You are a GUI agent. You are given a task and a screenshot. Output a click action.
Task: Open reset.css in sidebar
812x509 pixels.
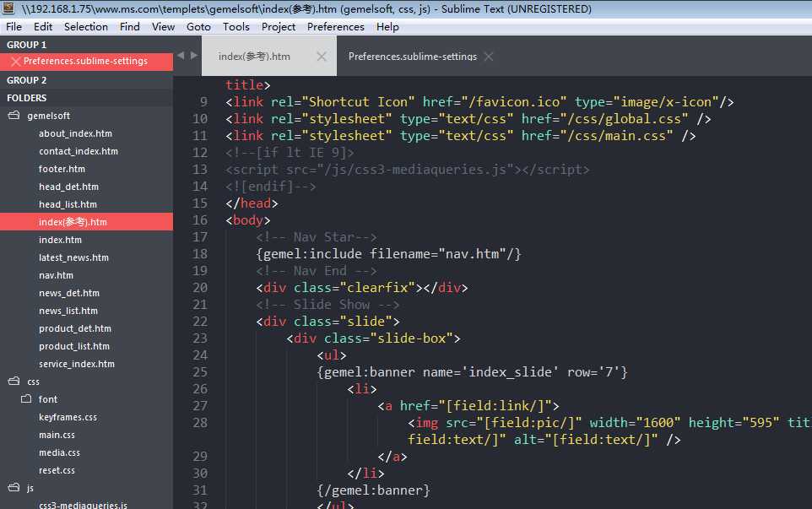(57, 470)
